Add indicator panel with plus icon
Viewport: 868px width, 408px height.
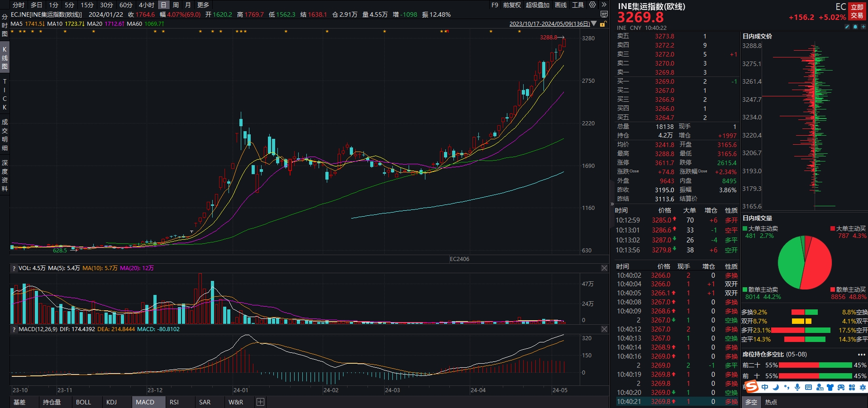click(260, 402)
